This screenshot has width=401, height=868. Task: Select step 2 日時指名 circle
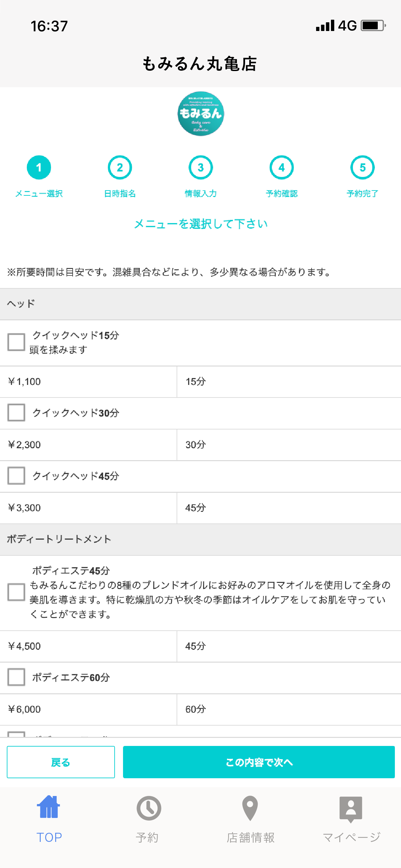click(x=120, y=168)
